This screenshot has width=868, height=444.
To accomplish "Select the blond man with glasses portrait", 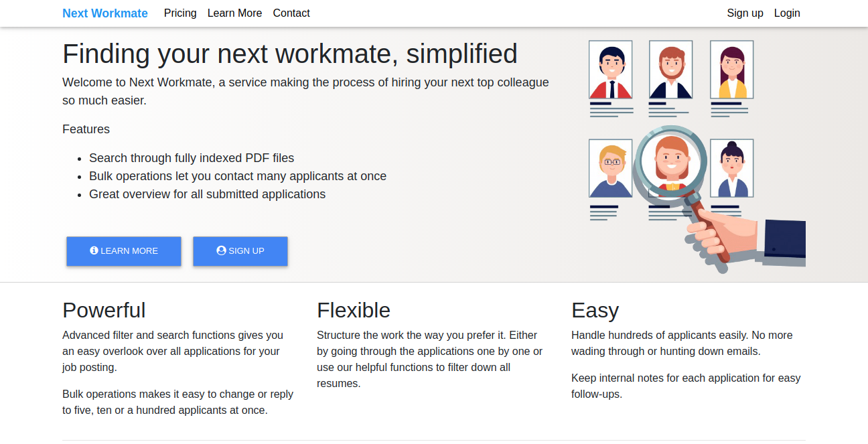I will 610,168.
